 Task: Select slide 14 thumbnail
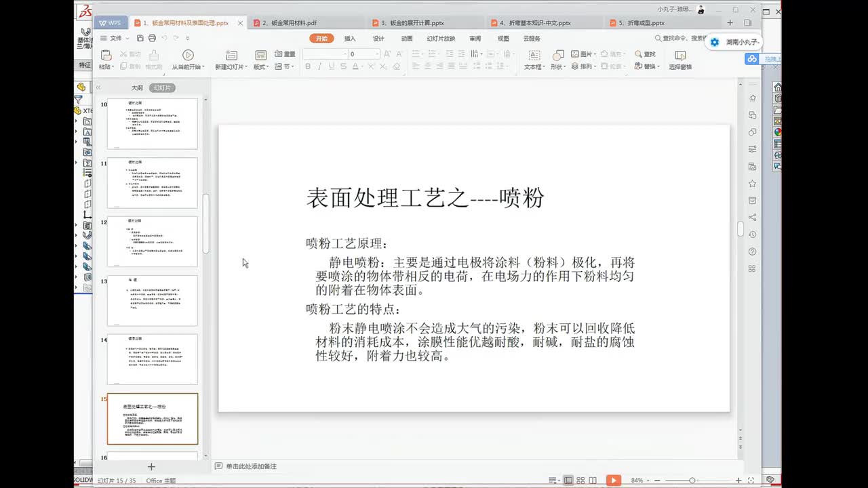152,359
